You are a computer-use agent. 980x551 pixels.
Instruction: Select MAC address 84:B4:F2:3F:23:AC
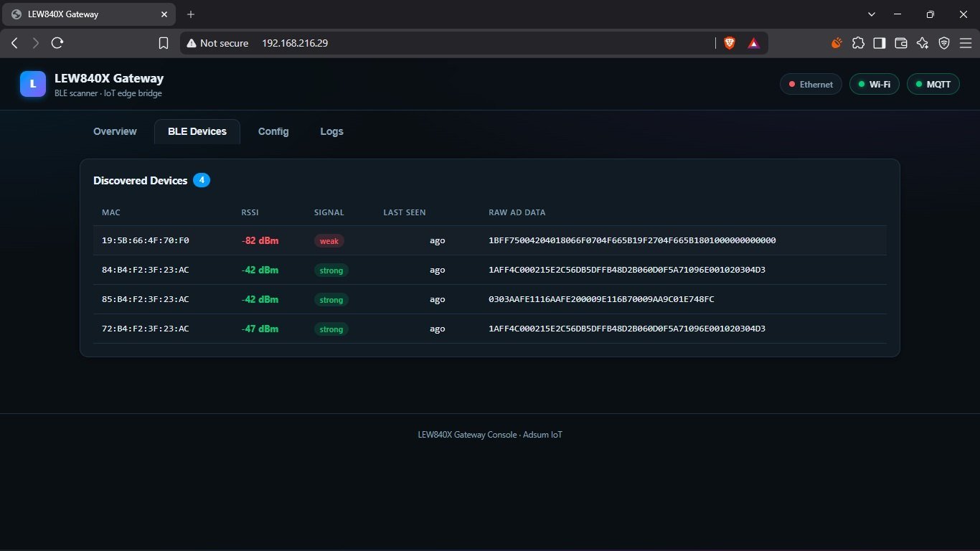[146, 270]
